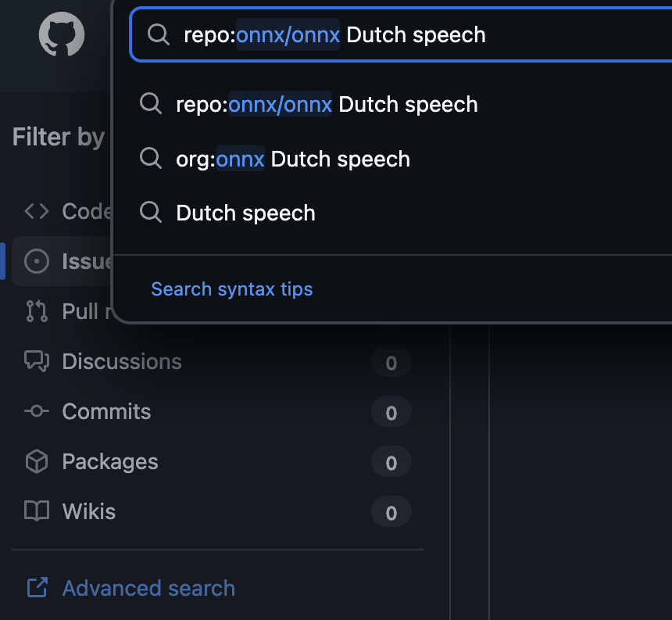
Task: Click the Packages box icon
Action: [x=37, y=461]
